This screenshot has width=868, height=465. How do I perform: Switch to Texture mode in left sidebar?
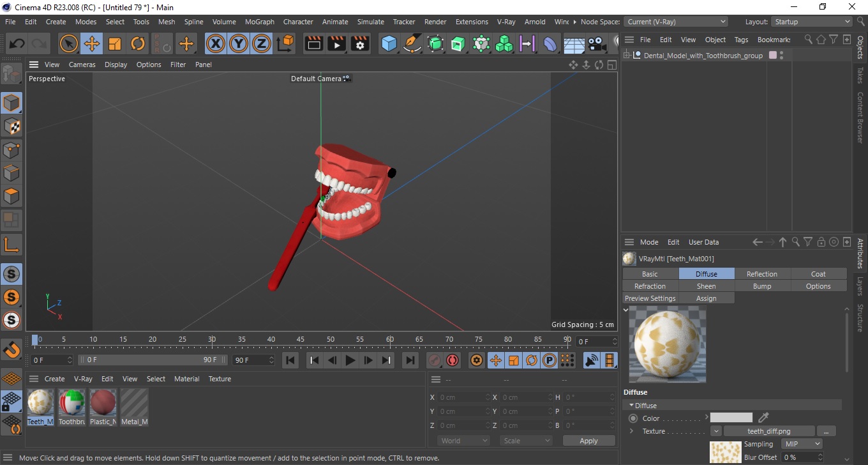(11, 126)
